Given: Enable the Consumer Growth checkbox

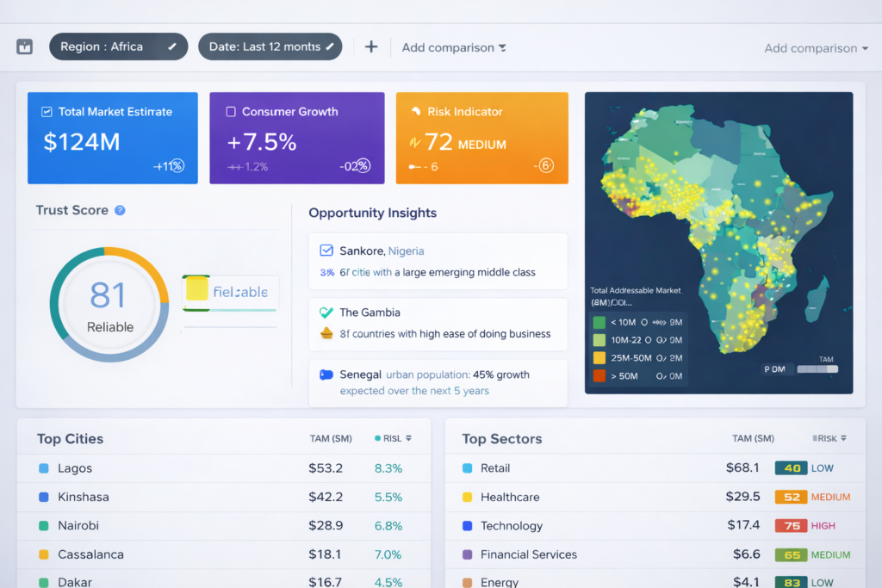Looking at the screenshot, I should pos(231,112).
